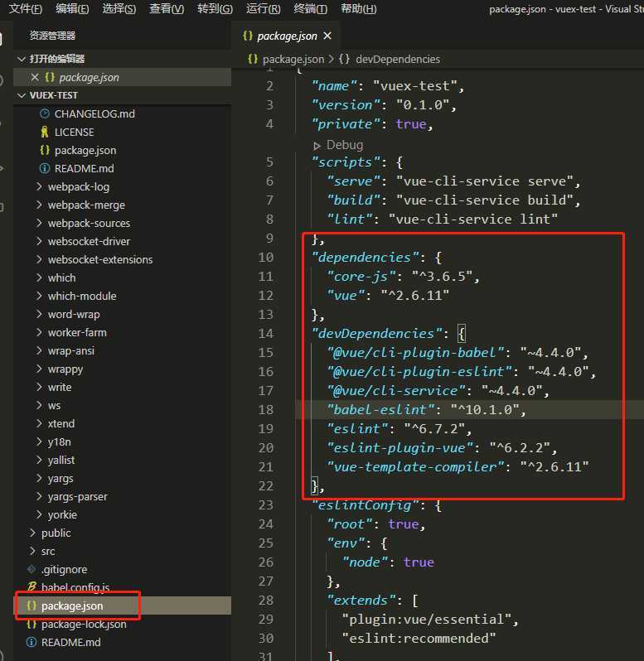The width and height of the screenshot is (644, 661).
Task: Open the 查看(V) menu
Action: [x=167, y=8]
